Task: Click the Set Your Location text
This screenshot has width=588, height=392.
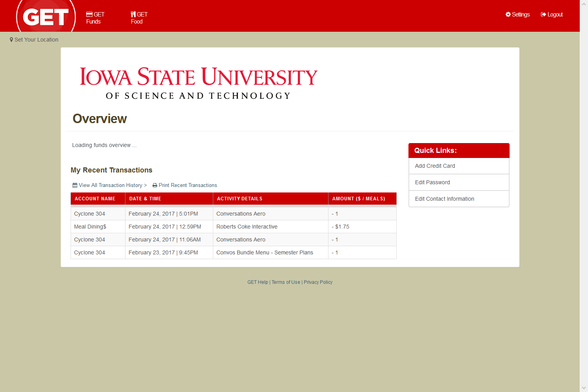Action: point(36,40)
